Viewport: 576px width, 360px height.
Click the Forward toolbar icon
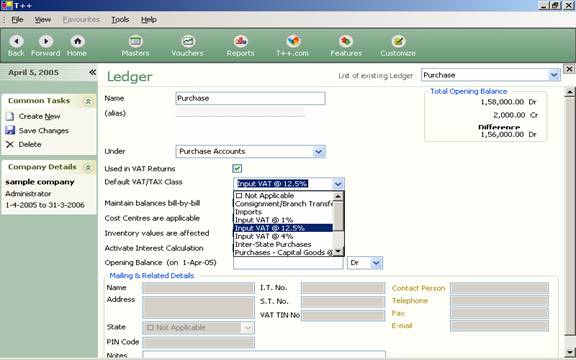pyautogui.click(x=46, y=41)
